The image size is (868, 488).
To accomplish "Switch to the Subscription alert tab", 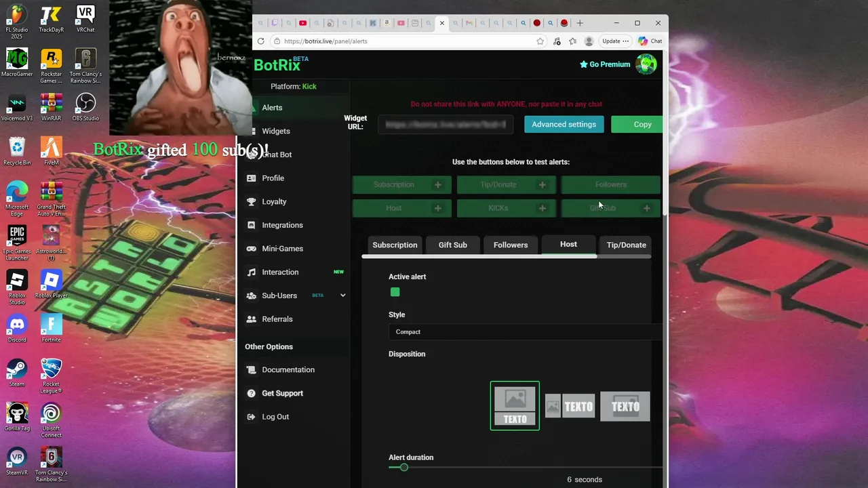I will [395, 245].
